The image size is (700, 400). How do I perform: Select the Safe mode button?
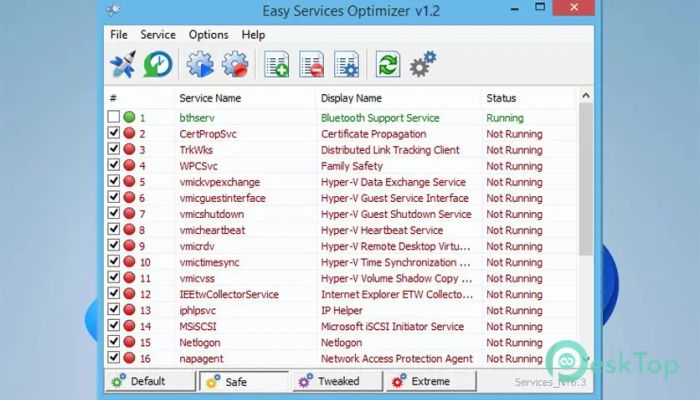click(x=244, y=382)
